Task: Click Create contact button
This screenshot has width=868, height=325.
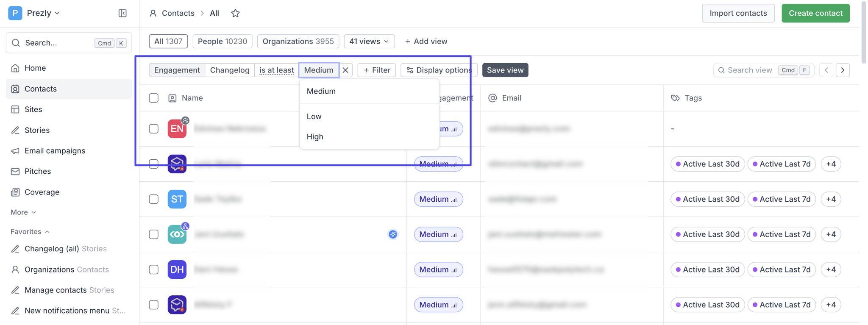Action: click(x=816, y=13)
